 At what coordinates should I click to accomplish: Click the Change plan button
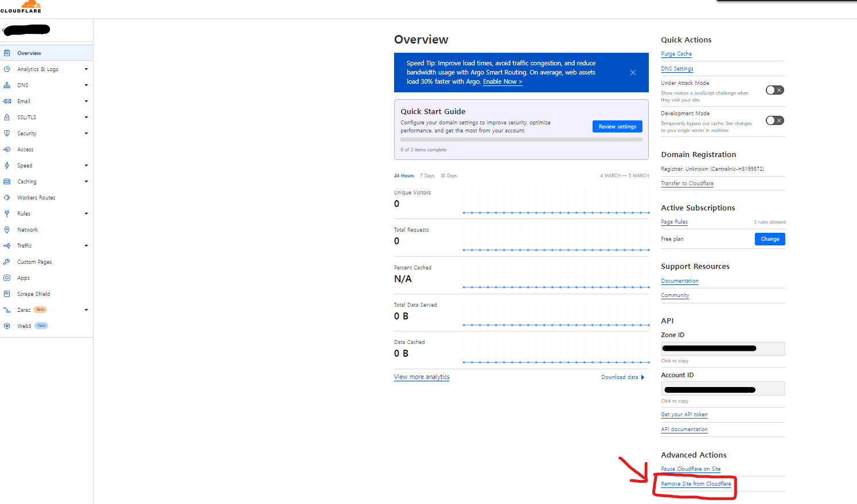click(x=770, y=239)
